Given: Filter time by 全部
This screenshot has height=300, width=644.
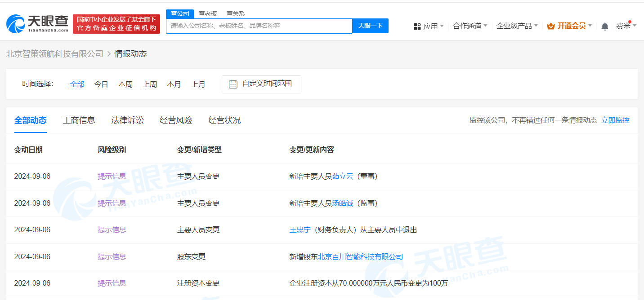Looking at the screenshot, I should 77,84.
